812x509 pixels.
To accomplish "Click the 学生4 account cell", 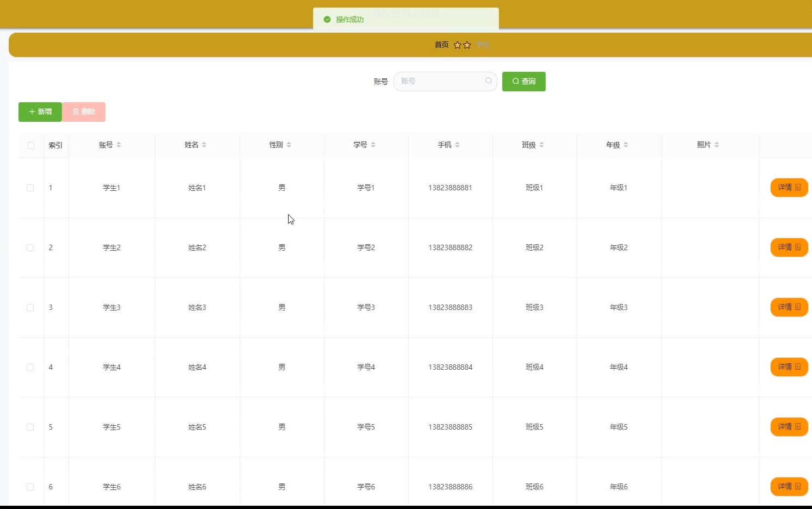I will tap(111, 367).
